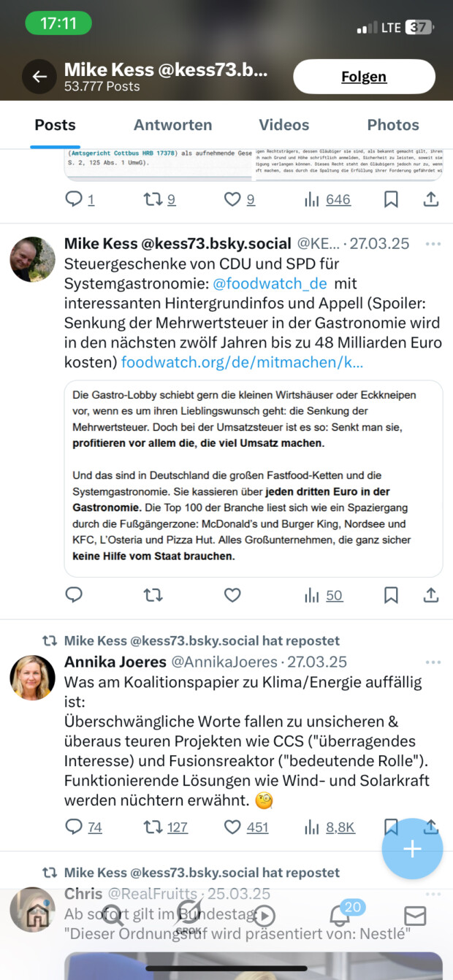Tap the Folgen button
The image size is (453, 980).
364,77
